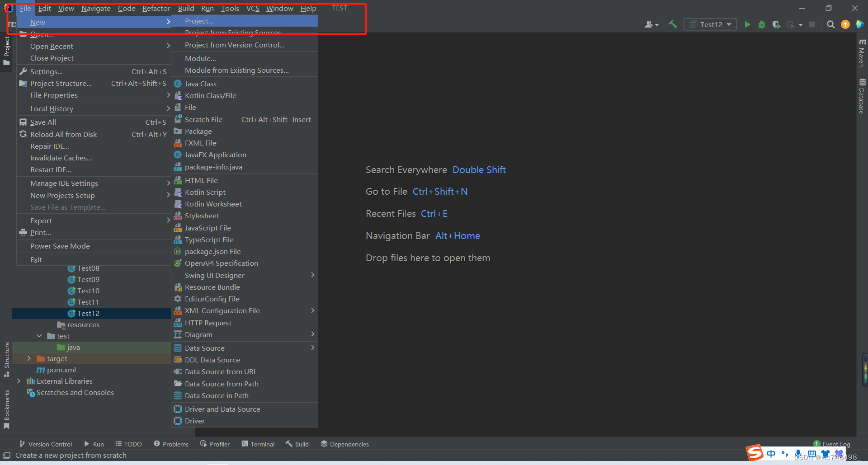The image size is (868, 465).
Task: Select pom.xml in the project tree
Action: click(61, 370)
